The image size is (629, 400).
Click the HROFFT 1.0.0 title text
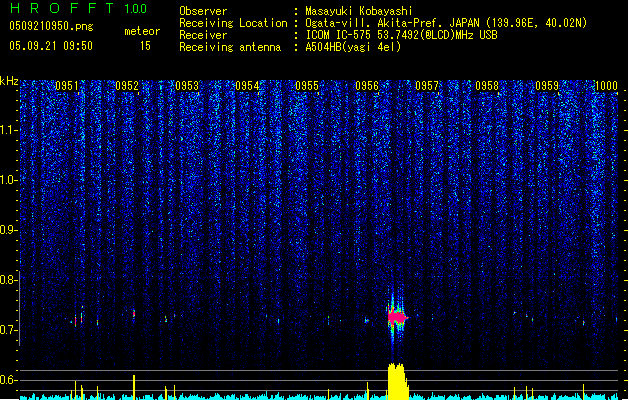(78, 8)
